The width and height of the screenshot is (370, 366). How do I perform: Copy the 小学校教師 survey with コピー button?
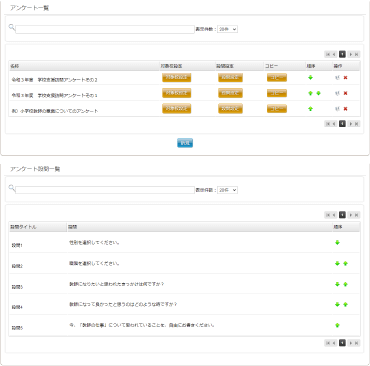(277, 109)
